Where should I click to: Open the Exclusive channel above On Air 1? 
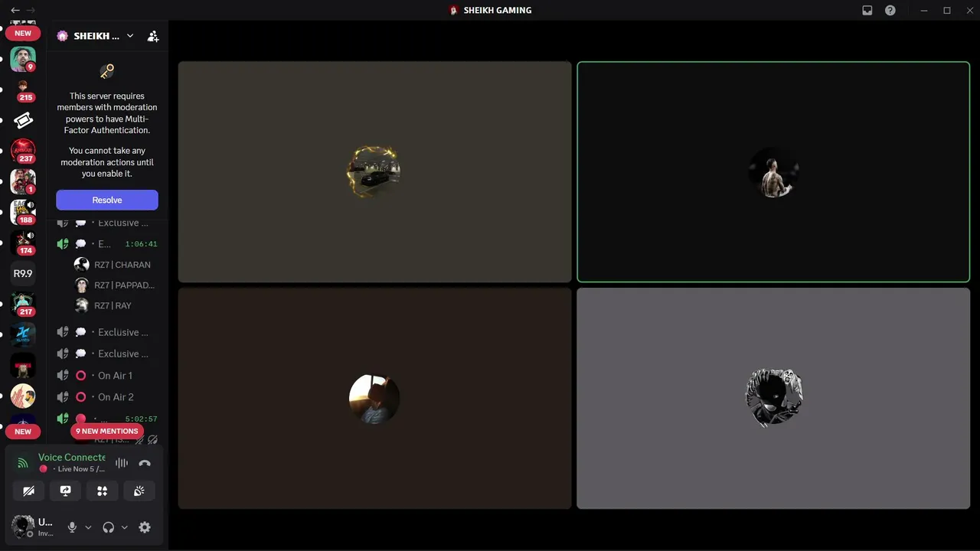(x=107, y=354)
